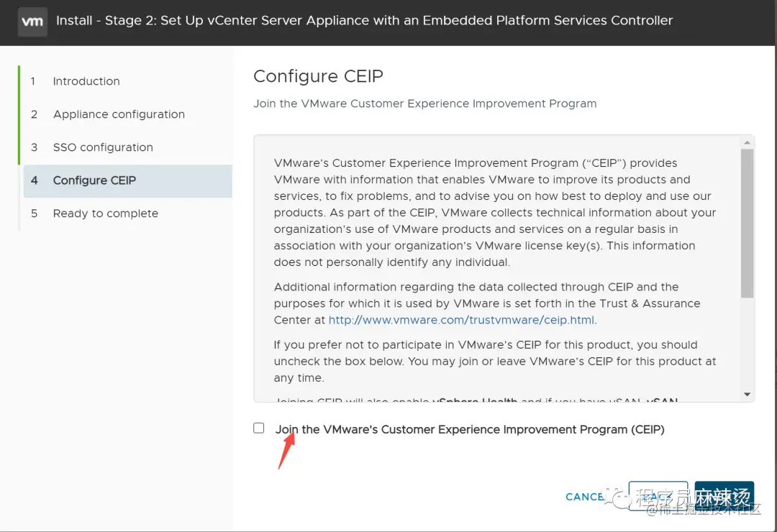Click the Join CEIP checkbox label text
Screen dimensions: 777x532
click(x=470, y=429)
